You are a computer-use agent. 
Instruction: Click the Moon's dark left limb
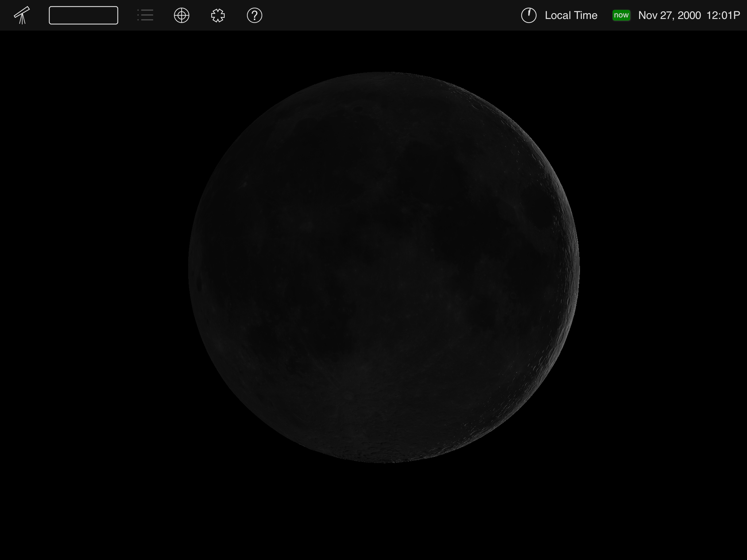[x=193, y=267]
